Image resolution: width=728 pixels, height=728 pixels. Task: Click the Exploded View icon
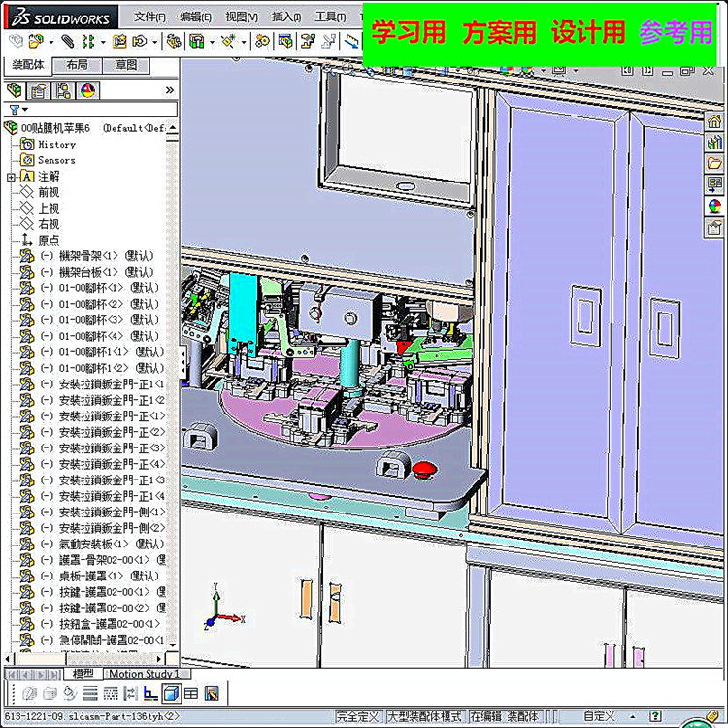(308, 42)
